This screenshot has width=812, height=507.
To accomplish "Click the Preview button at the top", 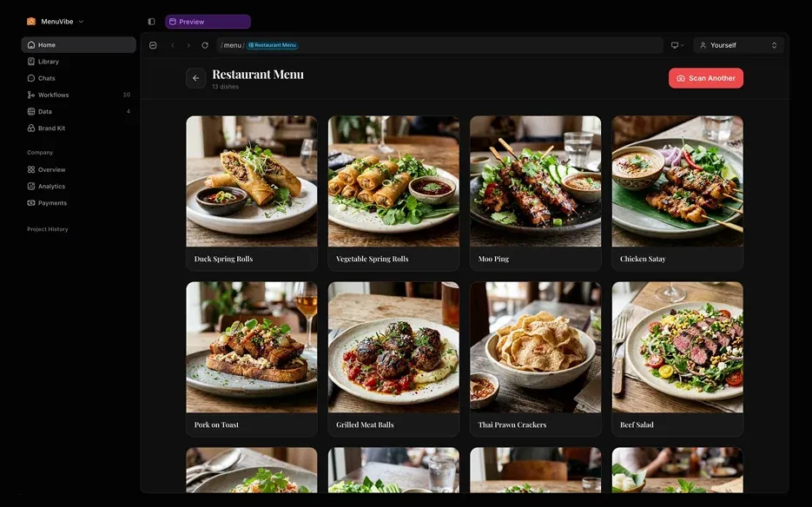I will point(208,20).
